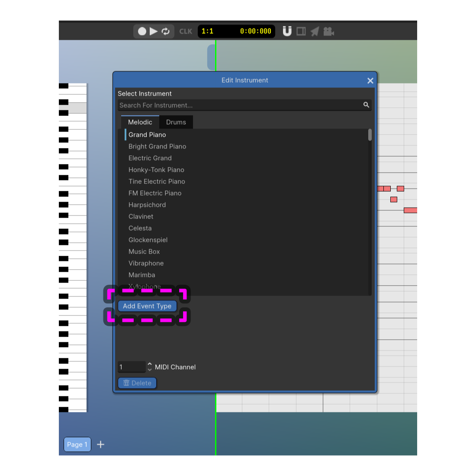Click the video camera icon
The image size is (476, 476).
coord(329,31)
